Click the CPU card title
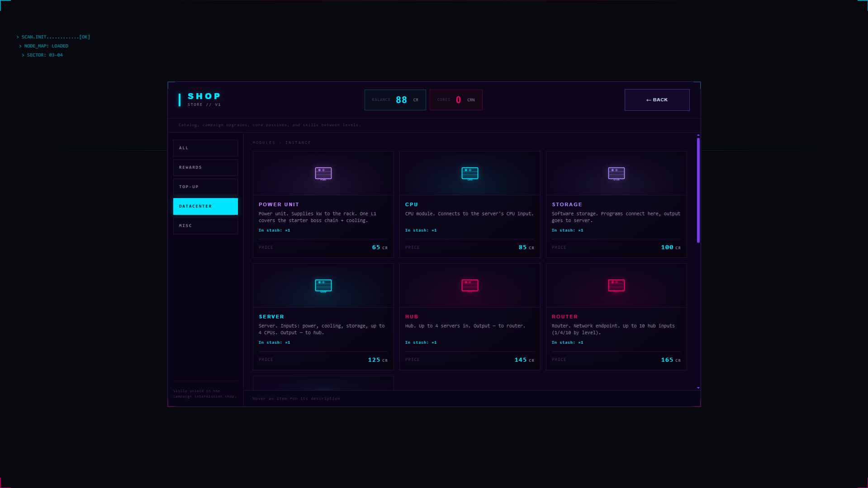This screenshot has width=868, height=488. (x=412, y=204)
